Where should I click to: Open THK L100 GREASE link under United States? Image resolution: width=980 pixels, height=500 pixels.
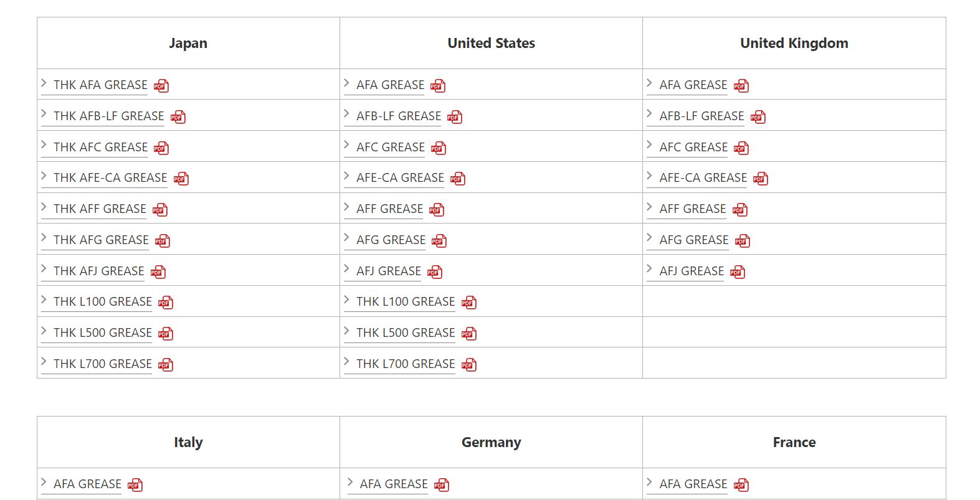[x=406, y=302]
